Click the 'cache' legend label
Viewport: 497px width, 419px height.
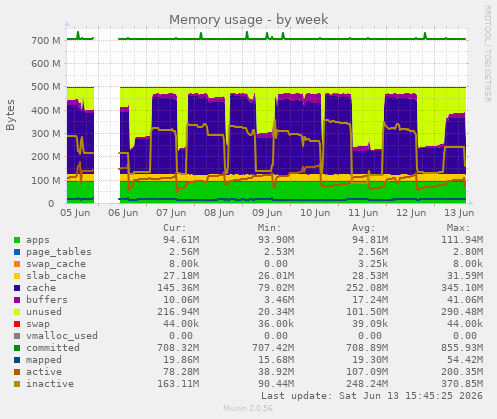coord(41,288)
